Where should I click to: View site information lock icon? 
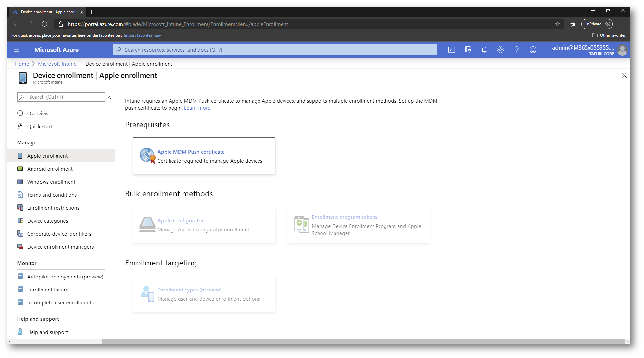pos(61,24)
